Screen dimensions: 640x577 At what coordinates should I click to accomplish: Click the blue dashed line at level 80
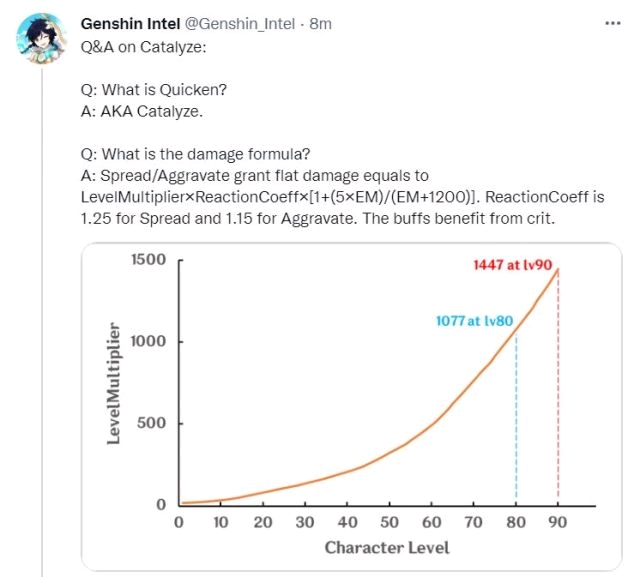[x=516, y=414]
